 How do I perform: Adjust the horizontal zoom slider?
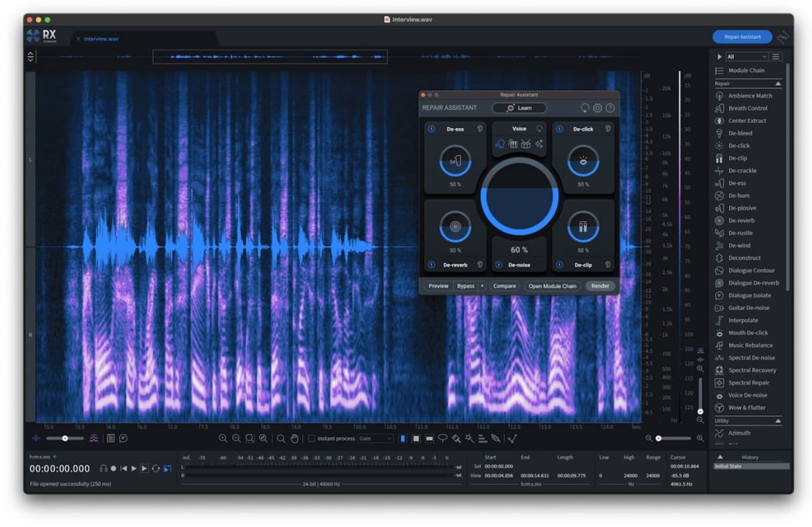pos(672,439)
